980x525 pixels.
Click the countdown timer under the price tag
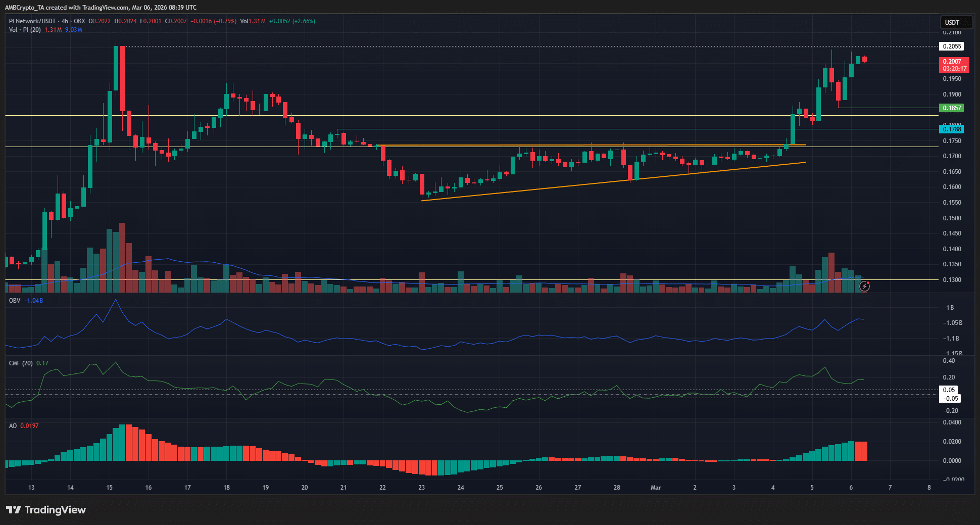954,68
